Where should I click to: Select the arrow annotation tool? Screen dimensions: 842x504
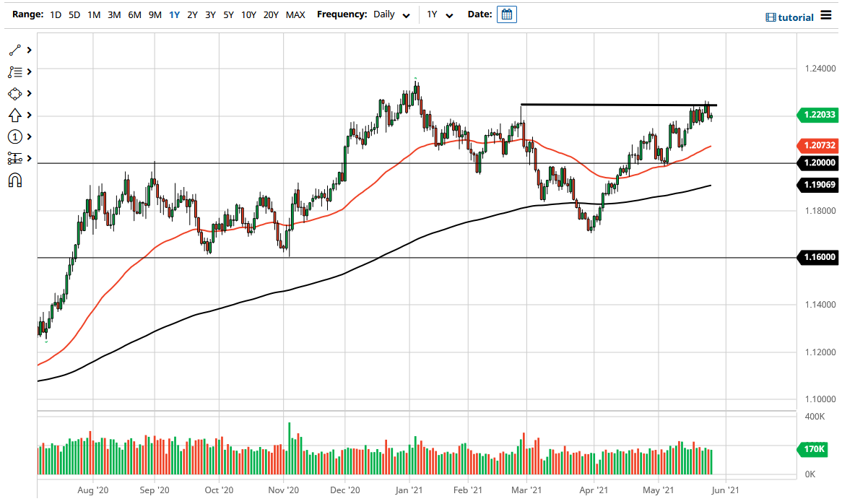(14, 115)
